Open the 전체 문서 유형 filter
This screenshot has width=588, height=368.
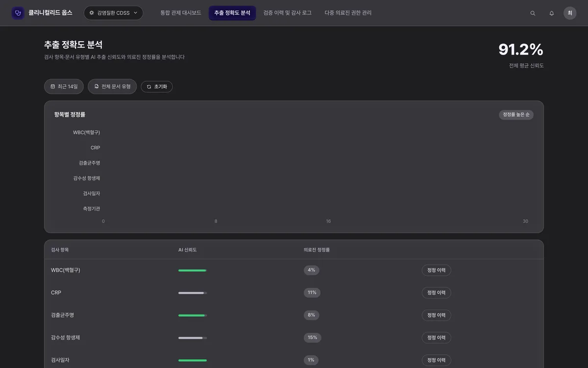click(x=112, y=86)
